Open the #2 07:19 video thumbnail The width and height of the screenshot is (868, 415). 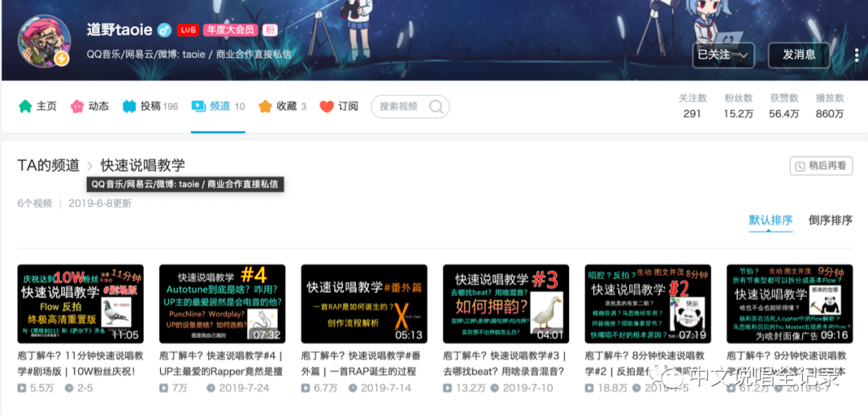click(x=649, y=304)
